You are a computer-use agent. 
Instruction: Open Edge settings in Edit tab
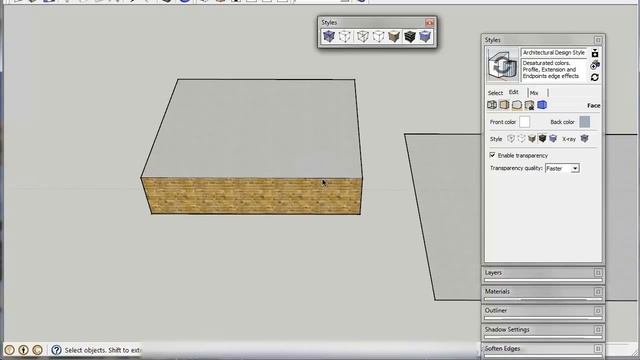point(492,105)
